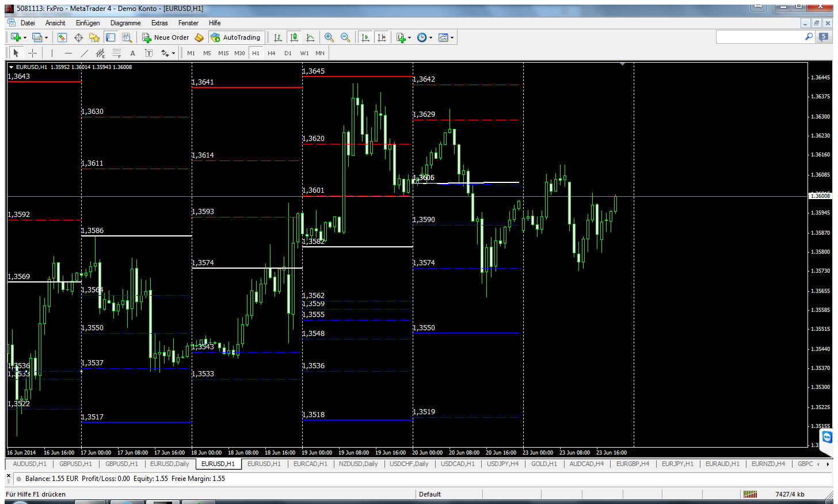Open the Fenster menu
This screenshot has height=504, width=838.
coord(188,23)
